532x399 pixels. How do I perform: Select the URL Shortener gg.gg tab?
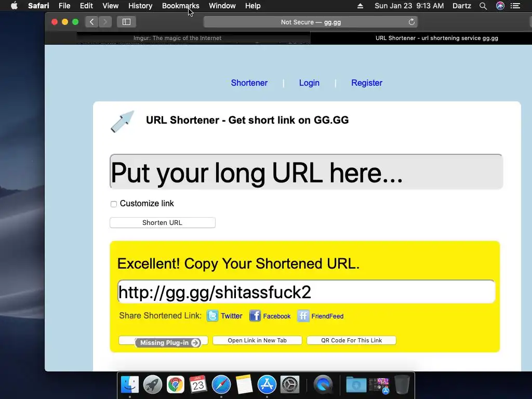(421, 38)
